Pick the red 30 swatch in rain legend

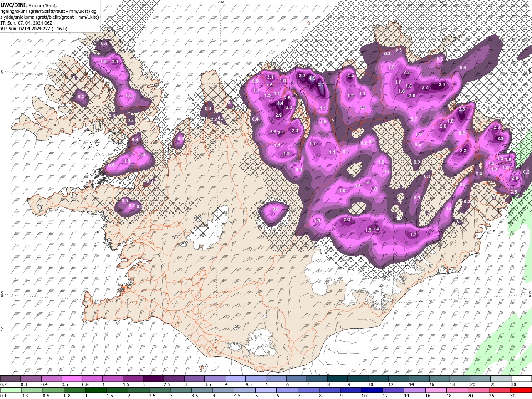click(521, 390)
